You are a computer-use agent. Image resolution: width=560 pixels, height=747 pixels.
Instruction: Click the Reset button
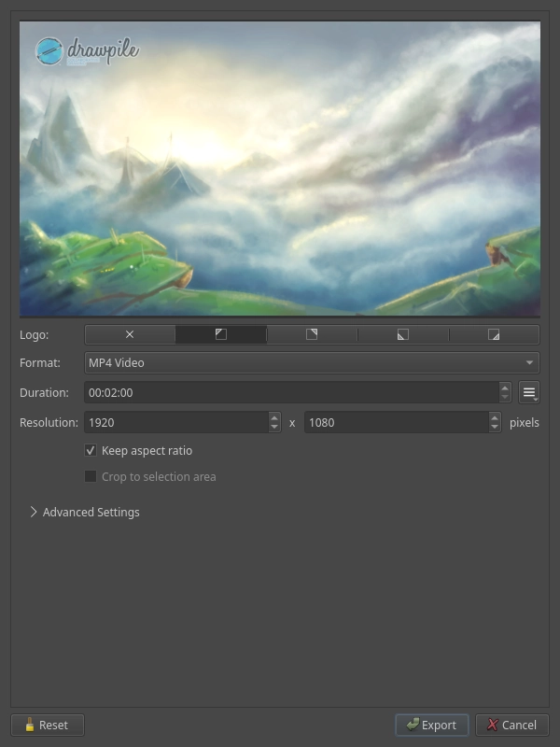pyautogui.click(x=48, y=726)
